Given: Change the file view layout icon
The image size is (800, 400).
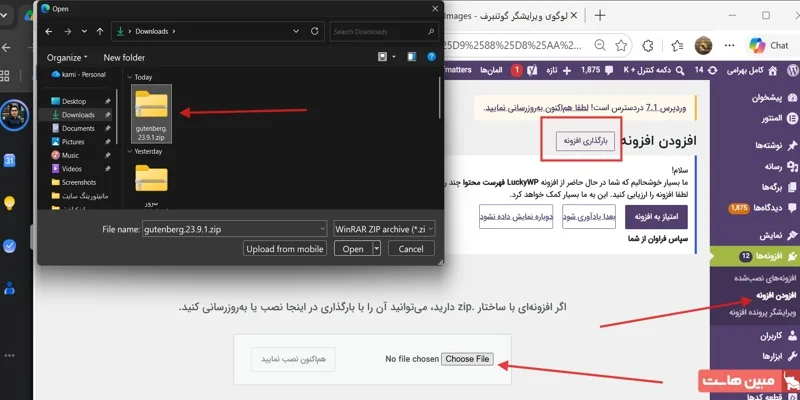Looking at the screenshot, I should point(382,57).
